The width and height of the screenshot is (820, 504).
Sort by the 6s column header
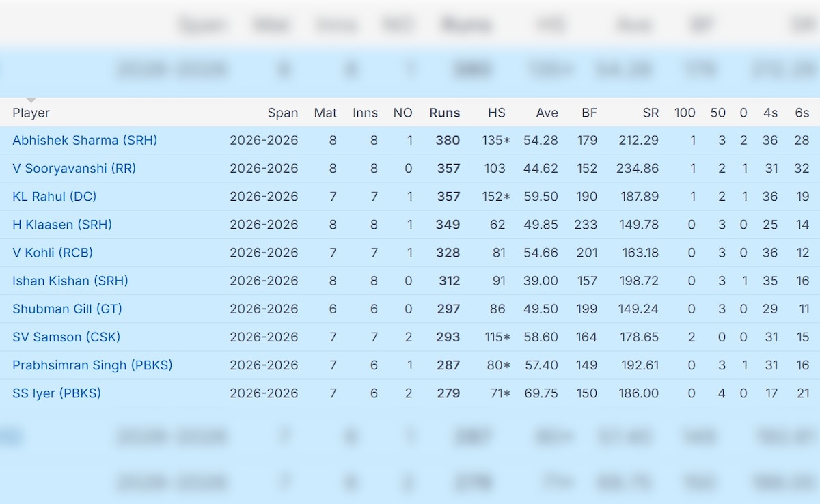click(802, 113)
